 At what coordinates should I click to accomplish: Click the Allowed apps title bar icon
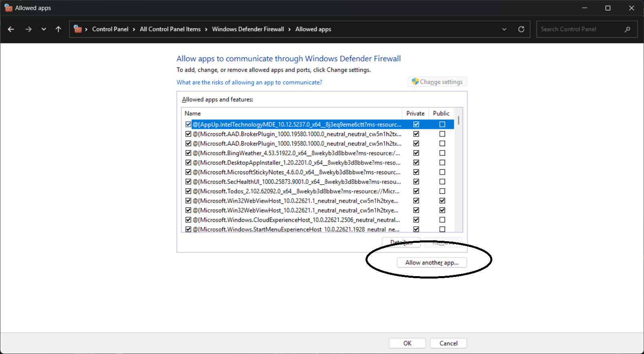(x=8, y=8)
